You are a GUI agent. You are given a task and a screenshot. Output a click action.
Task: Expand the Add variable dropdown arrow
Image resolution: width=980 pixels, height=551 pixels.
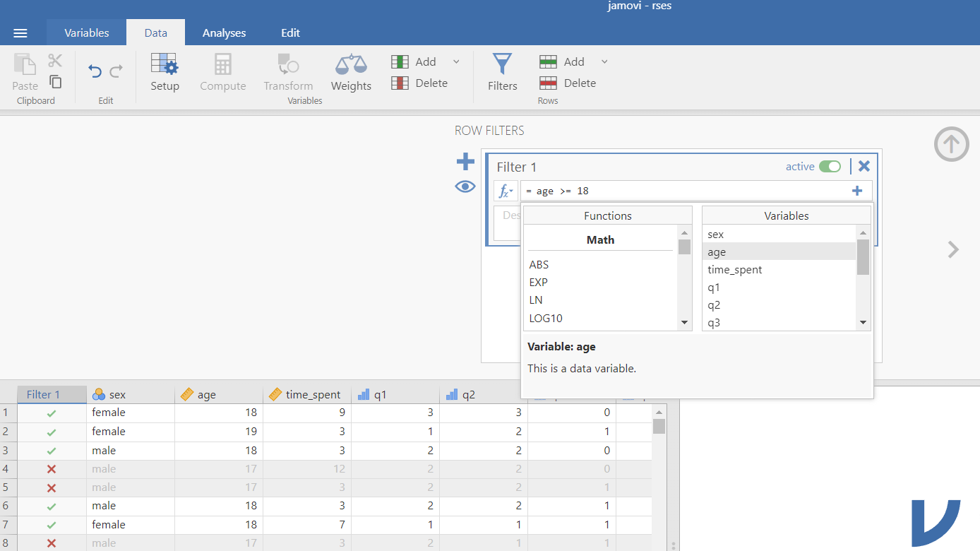pyautogui.click(x=456, y=62)
